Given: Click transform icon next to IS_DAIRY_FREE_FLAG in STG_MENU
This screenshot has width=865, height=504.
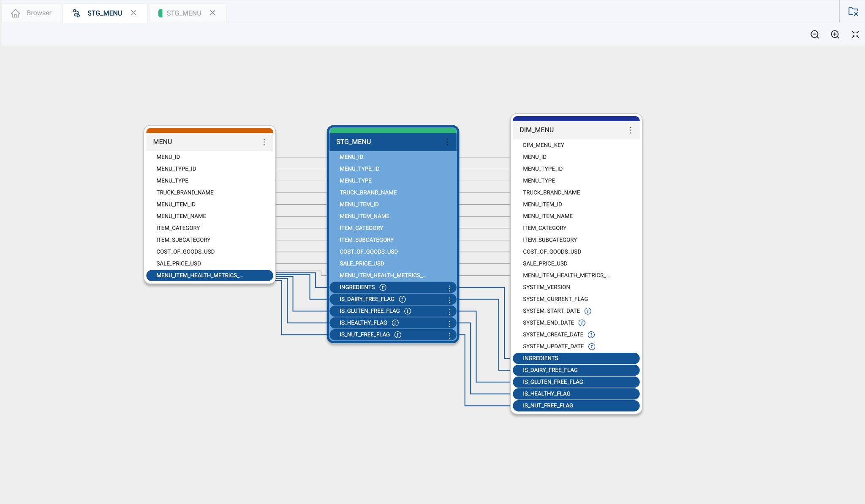Looking at the screenshot, I should (x=403, y=299).
